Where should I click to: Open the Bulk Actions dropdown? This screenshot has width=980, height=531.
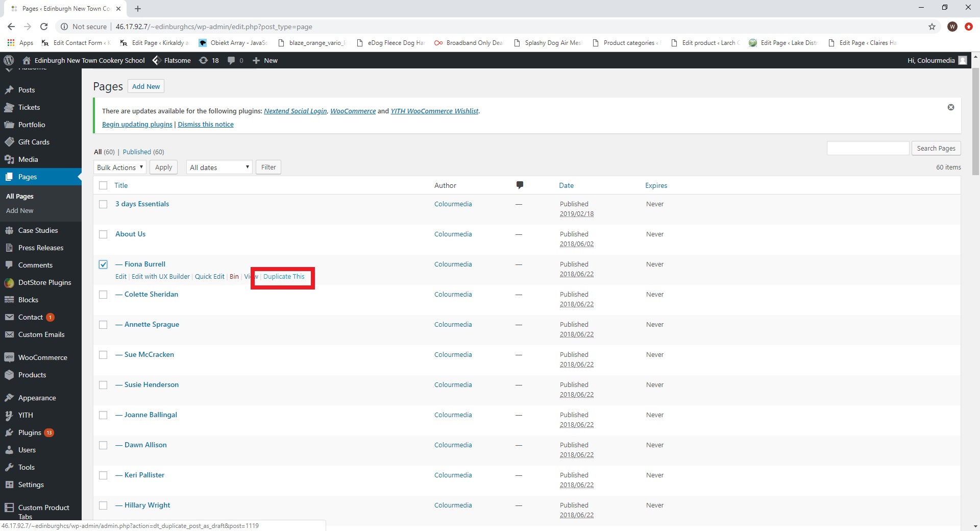click(x=120, y=167)
